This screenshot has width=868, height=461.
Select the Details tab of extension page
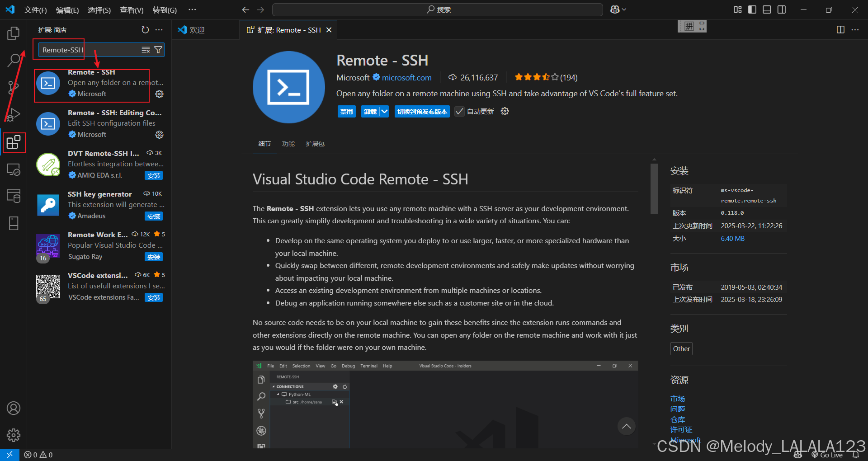tap(264, 144)
